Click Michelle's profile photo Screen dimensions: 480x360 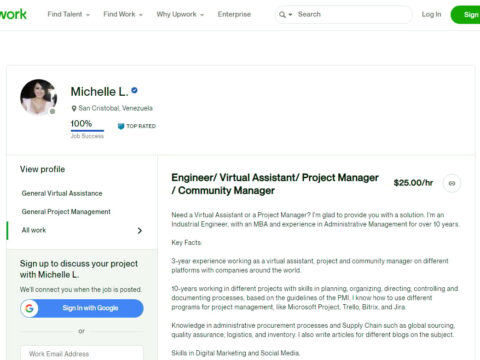click(39, 97)
